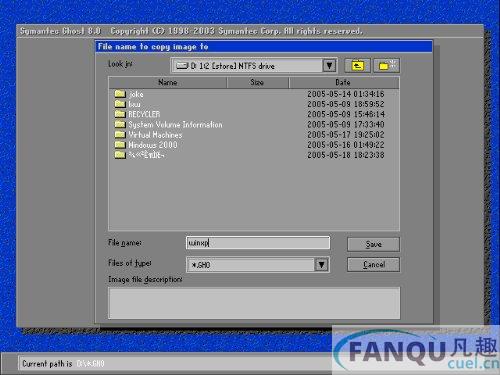This screenshot has height=375, width=500.
Task: Go up one folder level icon
Action: [x=357, y=65]
